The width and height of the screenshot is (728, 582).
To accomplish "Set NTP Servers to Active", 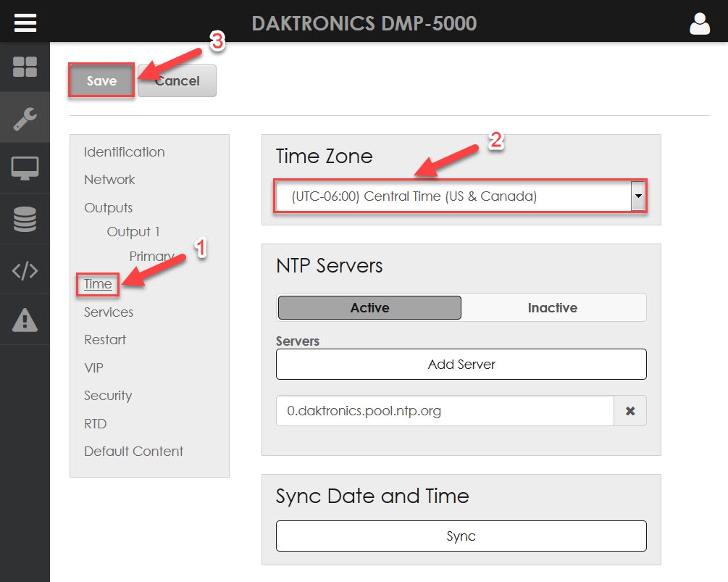I will pos(369,308).
